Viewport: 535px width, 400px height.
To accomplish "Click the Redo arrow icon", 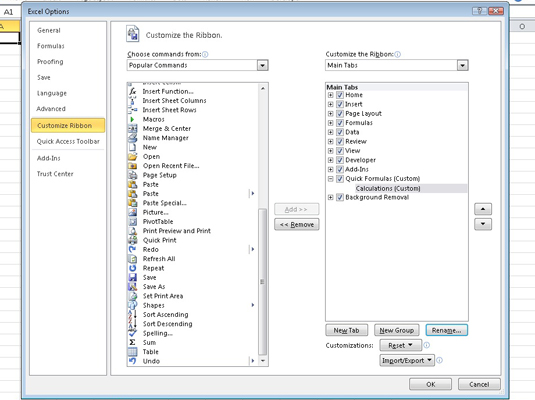I will coord(132,249).
